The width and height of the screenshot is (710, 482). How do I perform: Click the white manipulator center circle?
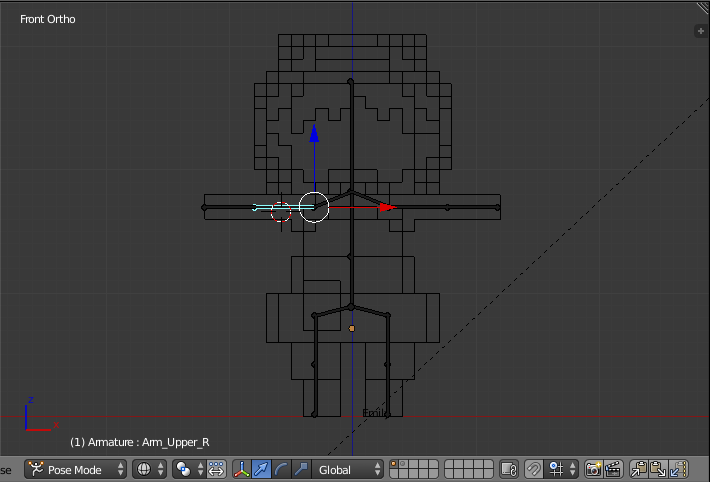tap(314, 207)
